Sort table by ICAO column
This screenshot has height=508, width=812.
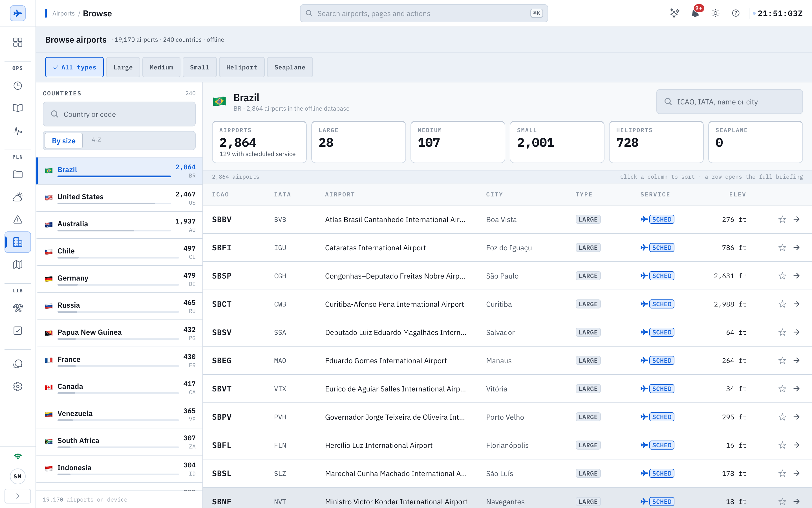[x=220, y=194]
